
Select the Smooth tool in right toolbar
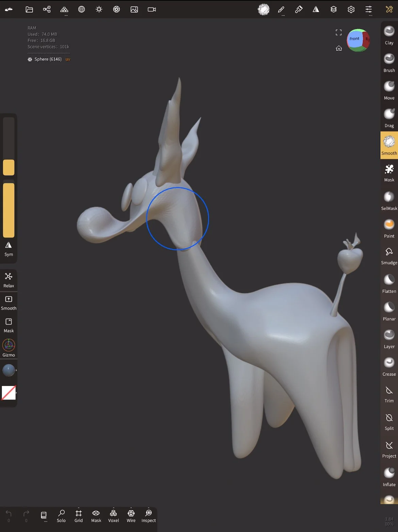(x=389, y=145)
